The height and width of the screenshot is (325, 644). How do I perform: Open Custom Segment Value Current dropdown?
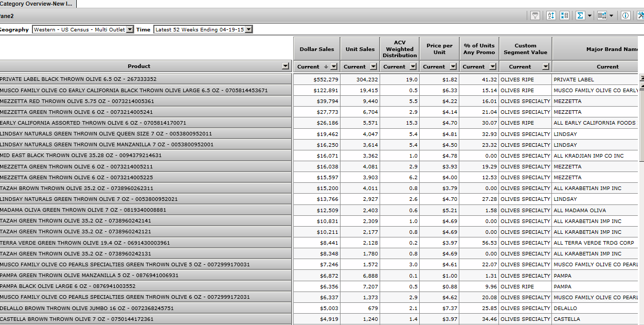coord(545,67)
